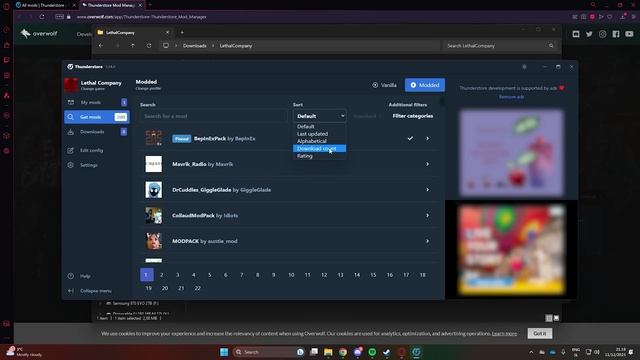This screenshot has width=640, height=360.
Task: Open the Edit config icon
Action: coord(71,150)
